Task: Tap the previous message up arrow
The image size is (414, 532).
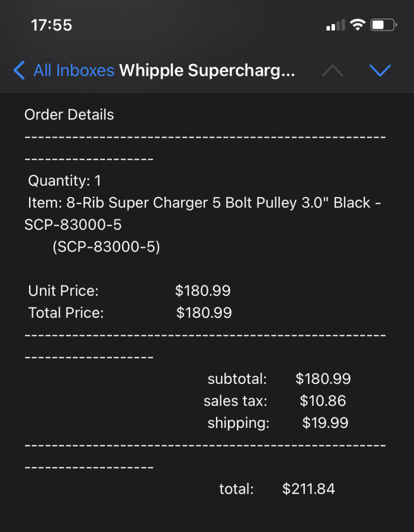Action: (332, 71)
